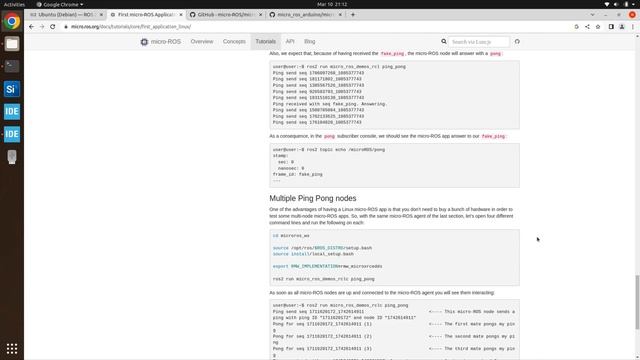This screenshot has height=360, width=640.
Task: Click the micro-ROS logo
Action: coord(144,42)
